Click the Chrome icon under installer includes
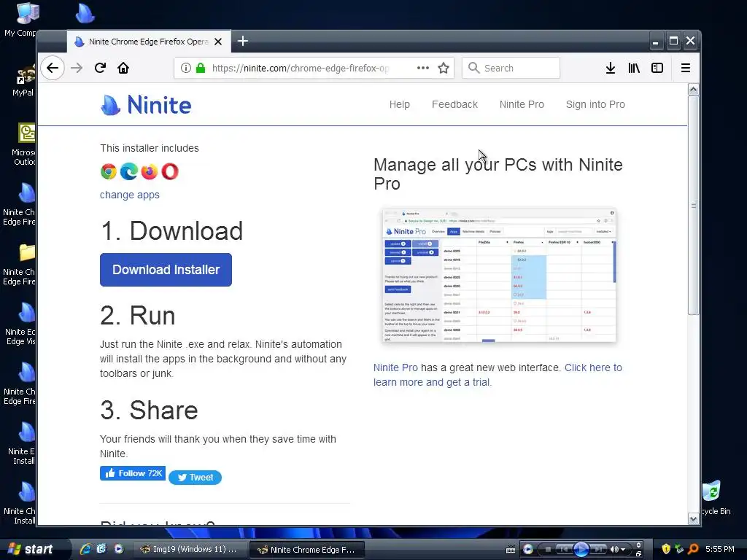The width and height of the screenshot is (747, 560). (x=109, y=171)
